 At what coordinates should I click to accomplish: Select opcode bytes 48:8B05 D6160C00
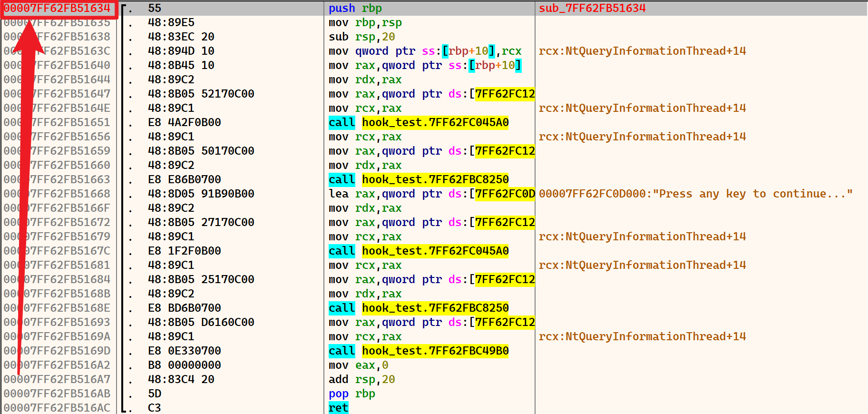click(201, 323)
